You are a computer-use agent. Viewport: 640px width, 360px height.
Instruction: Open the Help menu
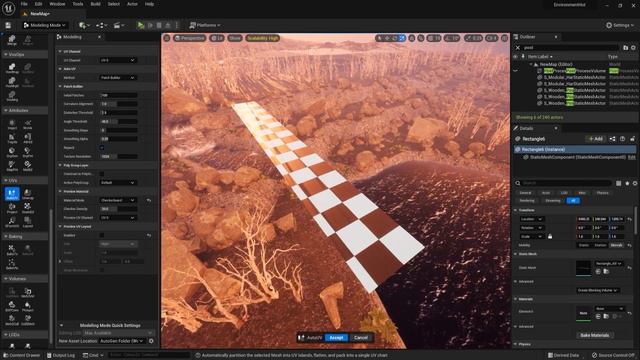click(x=149, y=4)
